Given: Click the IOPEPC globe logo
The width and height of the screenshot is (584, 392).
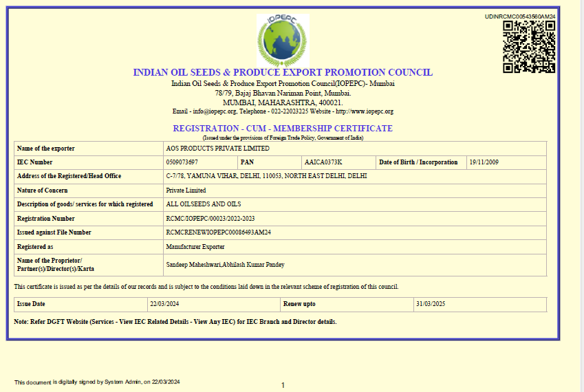Looking at the screenshot, I should click(x=283, y=41).
